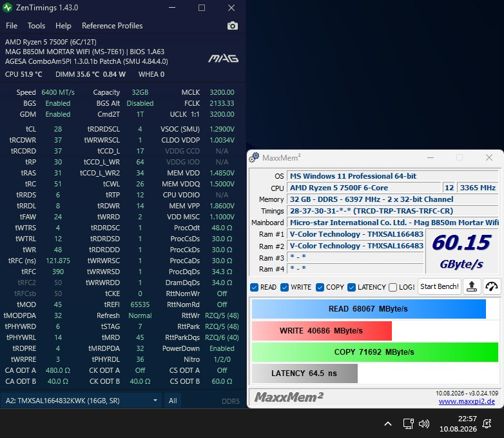Click the Capacity value 32GB
This screenshot has height=438, width=504.
pyautogui.click(x=140, y=92)
